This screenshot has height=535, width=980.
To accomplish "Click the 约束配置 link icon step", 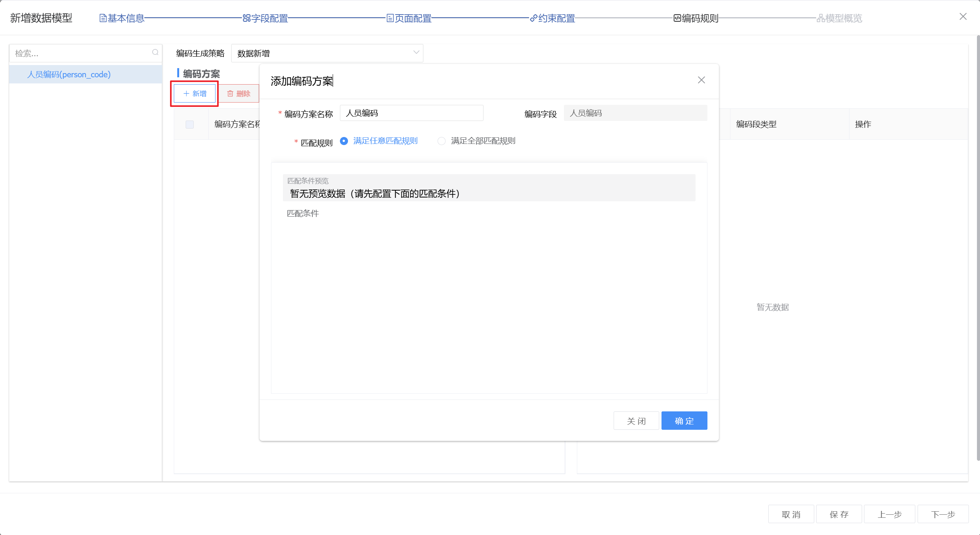I will (x=534, y=18).
